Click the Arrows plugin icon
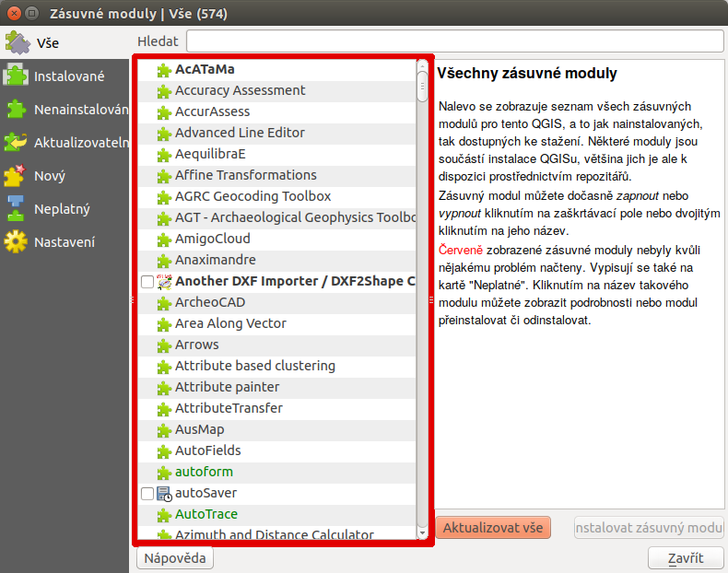This screenshot has height=573, width=728. [x=164, y=346]
